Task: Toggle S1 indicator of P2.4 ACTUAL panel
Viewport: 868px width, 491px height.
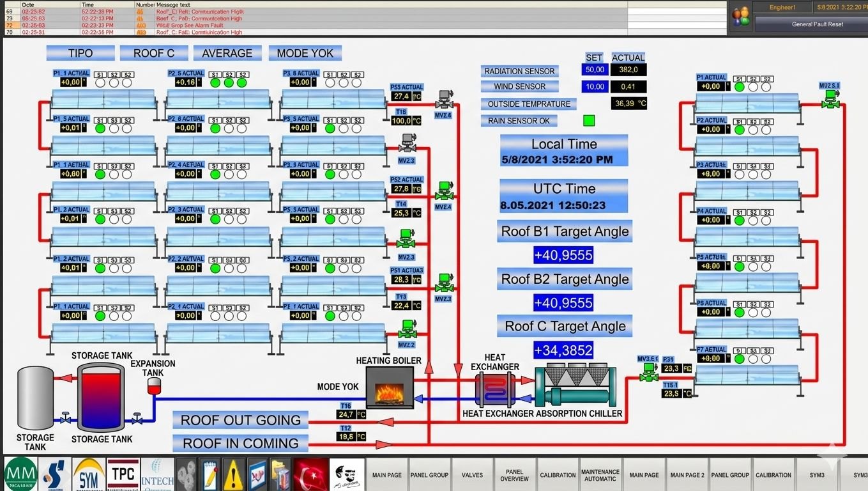Action: pyautogui.click(x=215, y=174)
